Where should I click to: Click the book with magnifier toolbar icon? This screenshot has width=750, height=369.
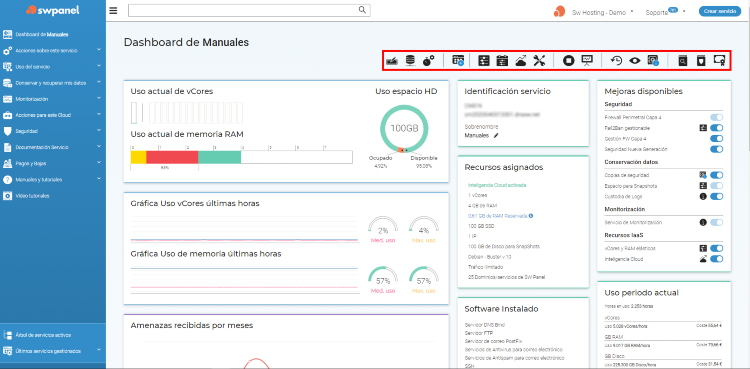click(x=683, y=60)
